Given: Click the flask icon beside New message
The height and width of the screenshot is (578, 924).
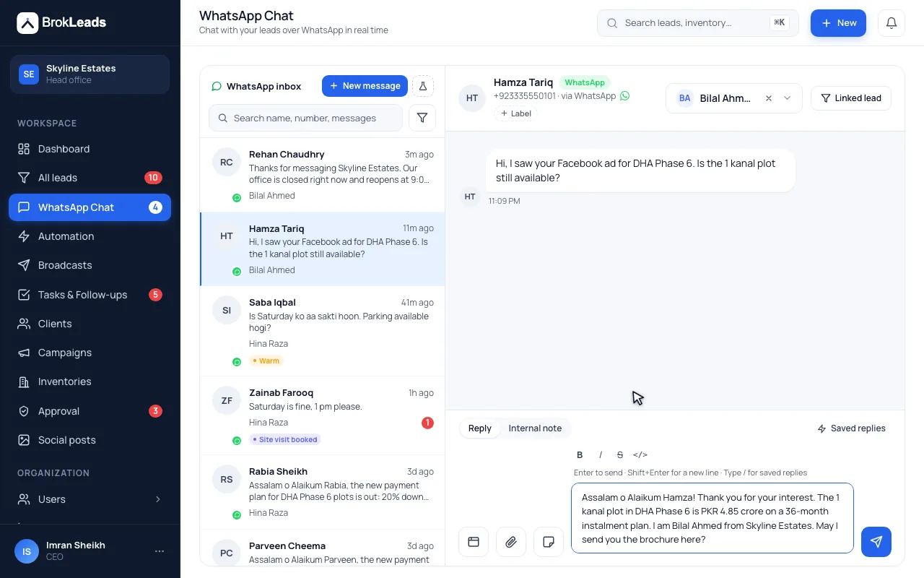Looking at the screenshot, I should pyautogui.click(x=423, y=86).
